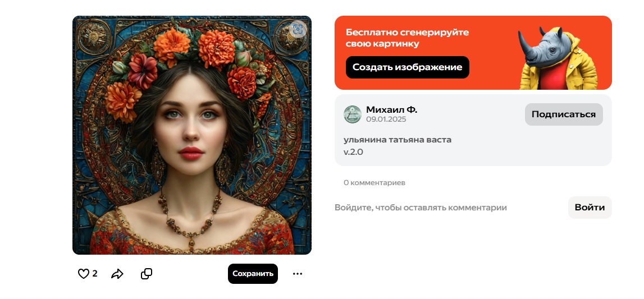This screenshot has height=299, width=644.
Task: Click the Создать изображение button
Action: click(408, 67)
